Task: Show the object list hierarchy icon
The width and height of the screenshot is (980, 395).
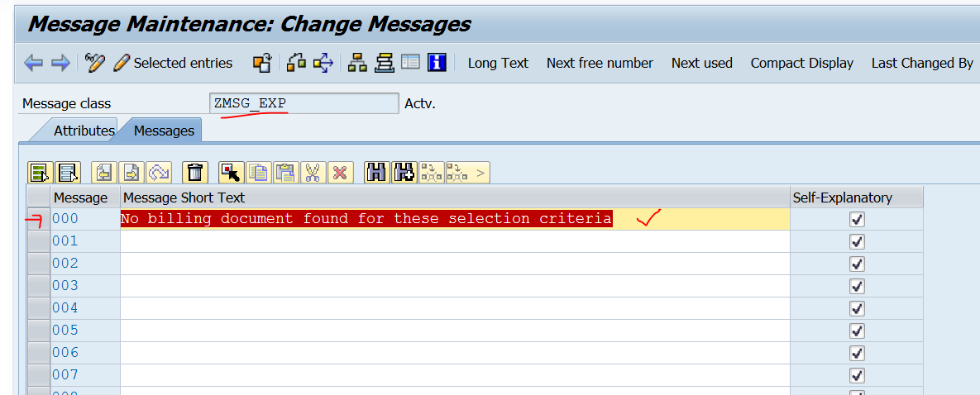Action: (x=357, y=63)
